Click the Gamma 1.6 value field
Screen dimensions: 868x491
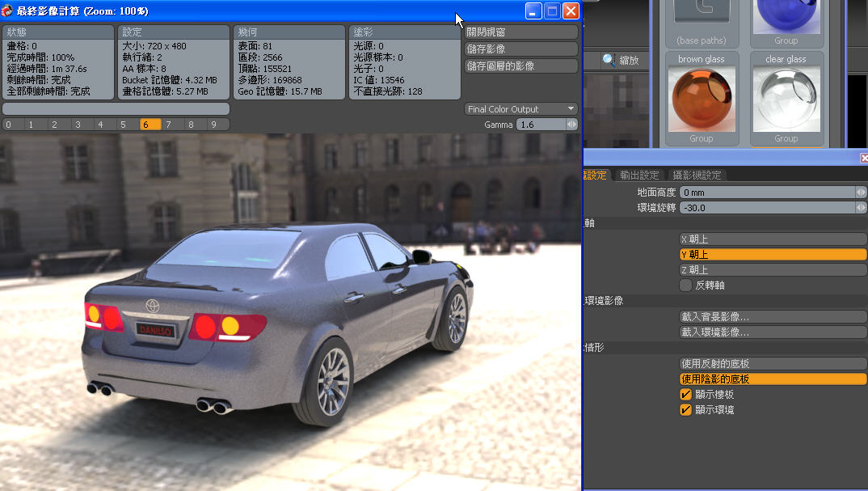pyautogui.click(x=541, y=125)
